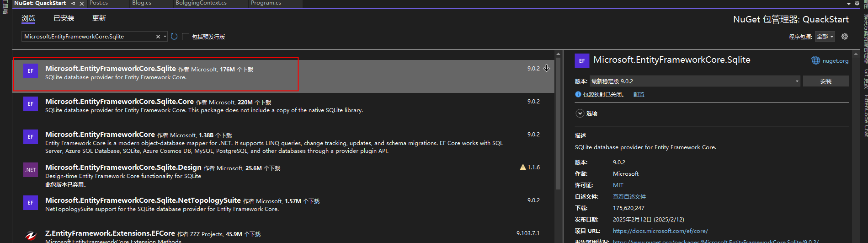Click the package list vertical scrollbar
The width and height of the screenshot is (868, 243).
point(558,124)
